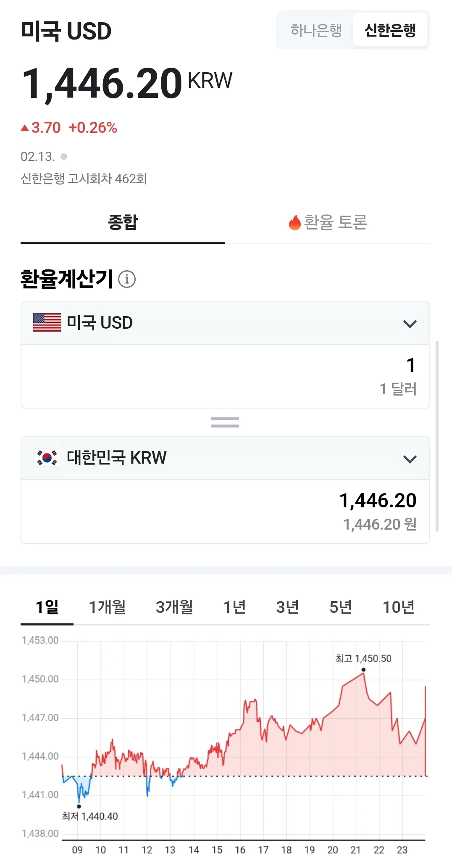
Task: Select 신한은행 as rate source
Action: (390, 30)
